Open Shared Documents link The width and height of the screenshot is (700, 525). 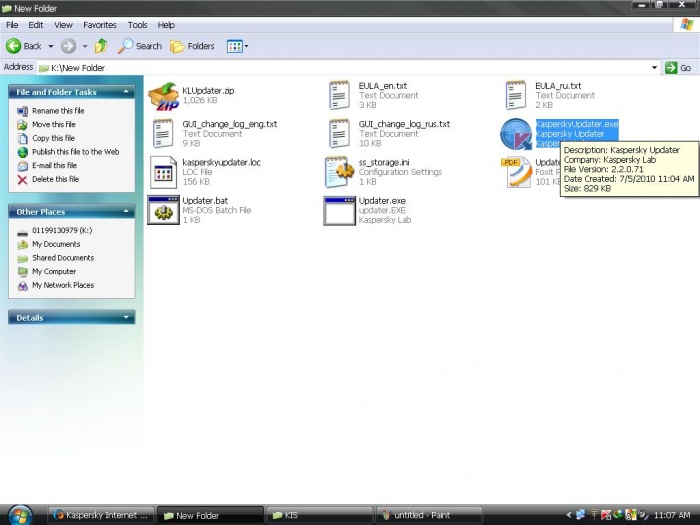point(63,258)
